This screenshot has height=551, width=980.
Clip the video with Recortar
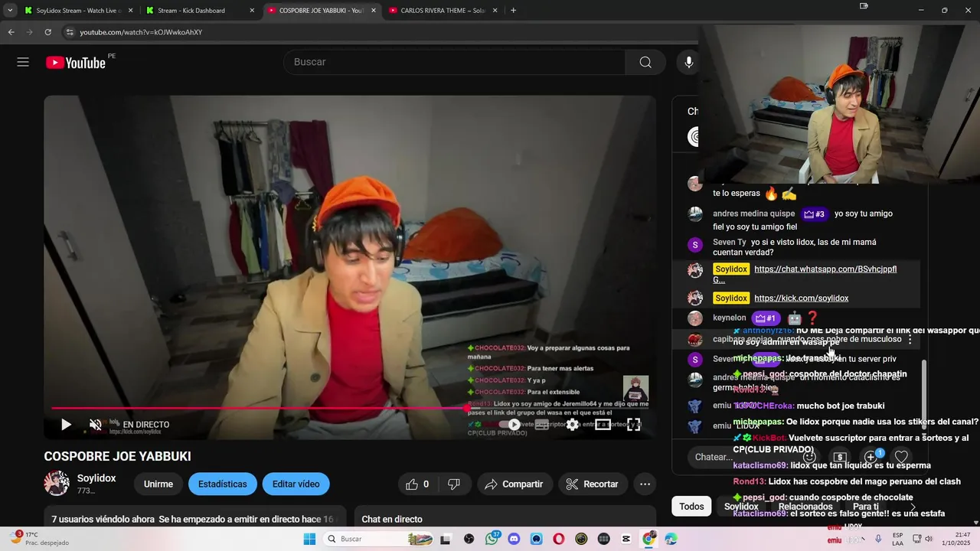coord(592,484)
